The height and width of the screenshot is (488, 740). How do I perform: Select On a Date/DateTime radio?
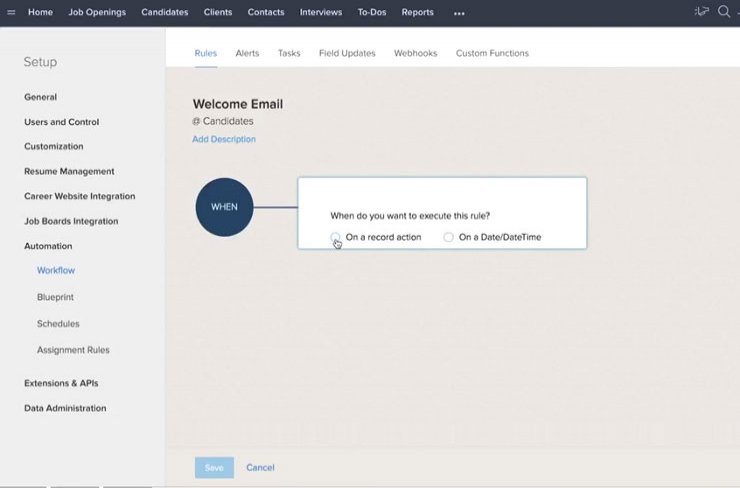(448, 237)
